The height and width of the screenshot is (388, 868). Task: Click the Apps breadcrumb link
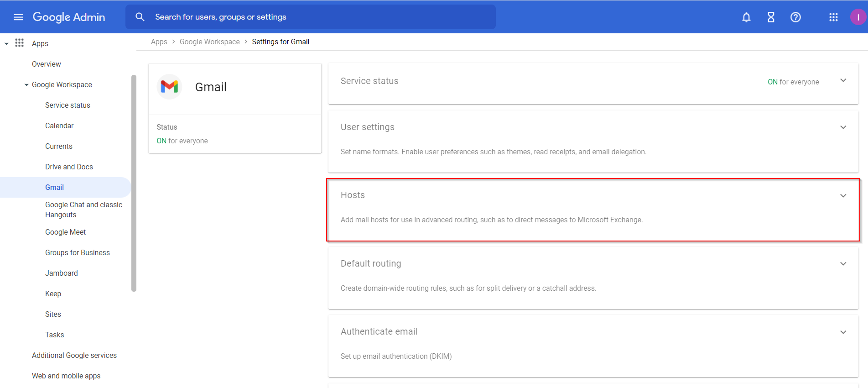click(x=159, y=42)
